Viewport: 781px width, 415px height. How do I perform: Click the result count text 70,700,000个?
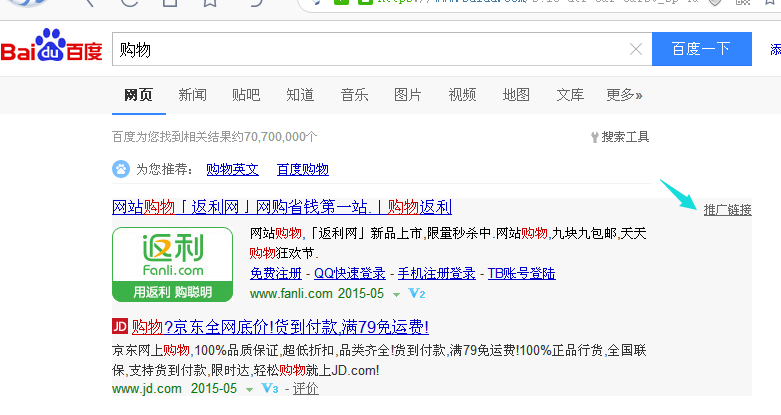point(280,137)
